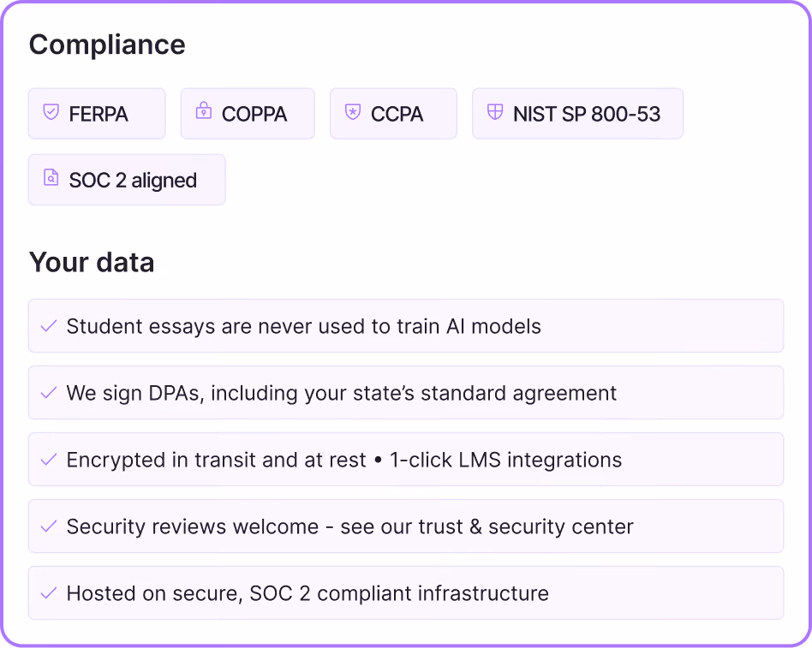Viewport: 812px width, 648px height.
Task: Click checkmark beside We sign DPAs row
Action: point(49,393)
